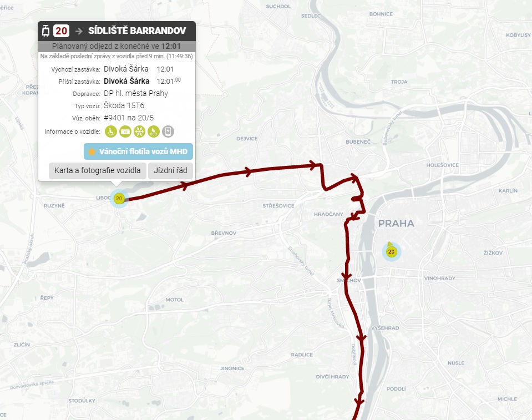Click the gray phone charging icon

point(168,131)
